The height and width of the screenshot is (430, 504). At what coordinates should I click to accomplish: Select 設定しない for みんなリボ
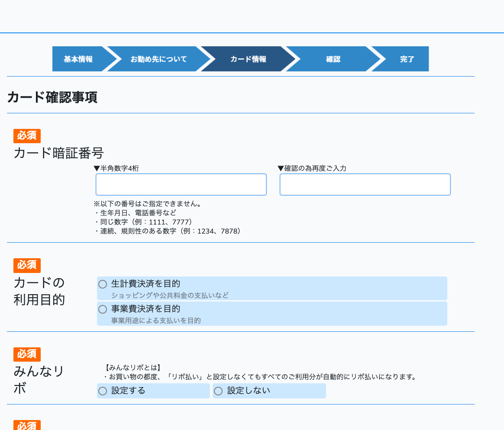coord(219,391)
